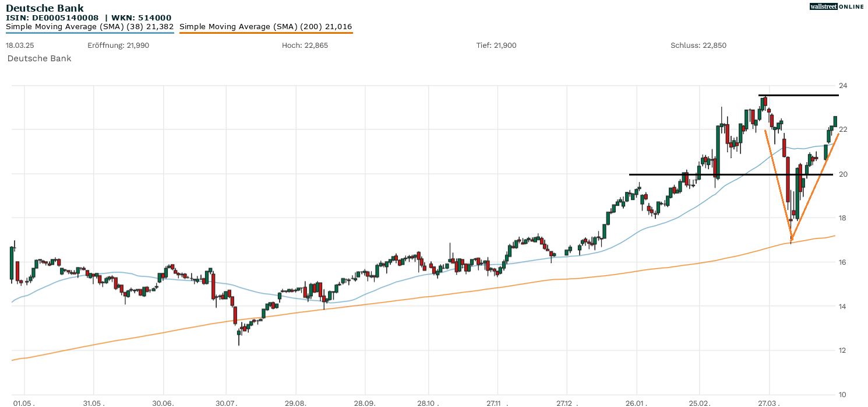Click the Hoch 22,865 value
Image resolution: width=868 pixels, height=407 pixels.
coord(305,45)
